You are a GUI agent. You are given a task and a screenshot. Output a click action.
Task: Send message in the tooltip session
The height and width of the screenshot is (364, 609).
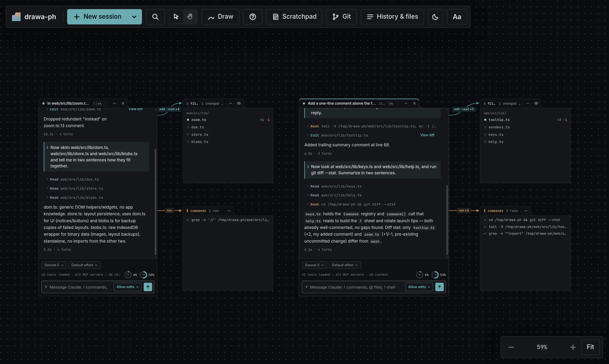pyautogui.click(x=439, y=287)
